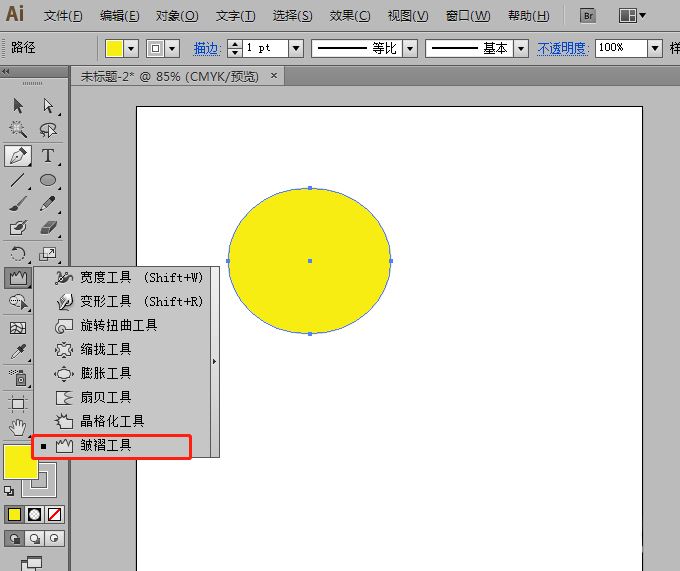Open the 文字(T) menu
680x571 pixels.
click(235, 16)
